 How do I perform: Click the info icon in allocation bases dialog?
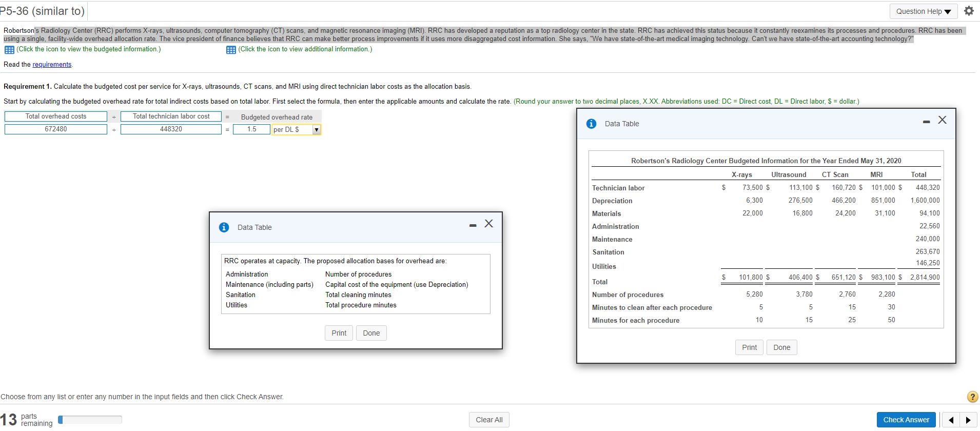coord(224,227)
